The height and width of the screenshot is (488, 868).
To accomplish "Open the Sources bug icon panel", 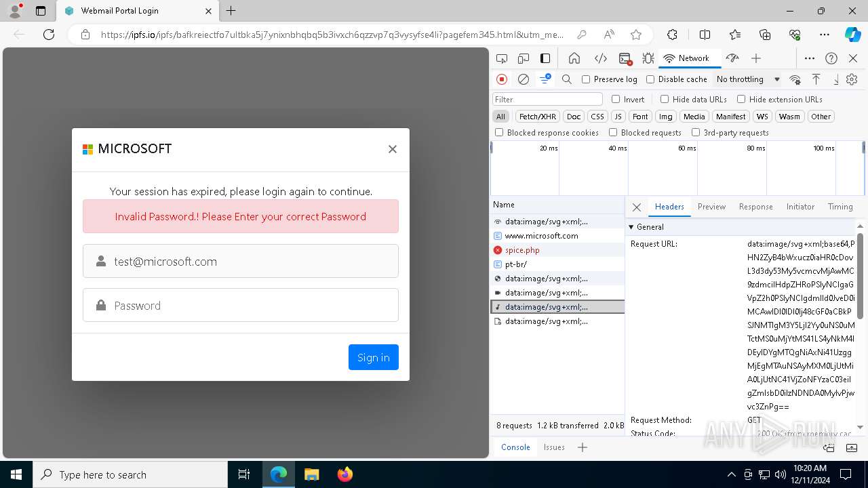I will (x=648, y=58).
